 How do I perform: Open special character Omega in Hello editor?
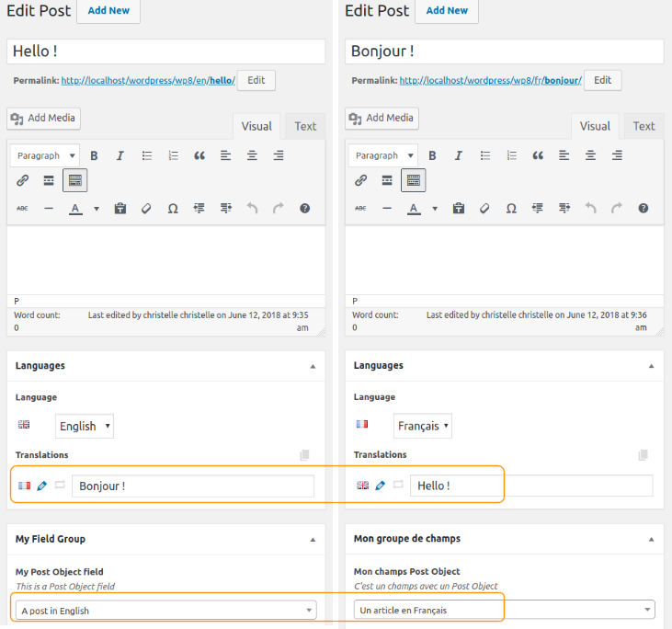tap(173, 209)
